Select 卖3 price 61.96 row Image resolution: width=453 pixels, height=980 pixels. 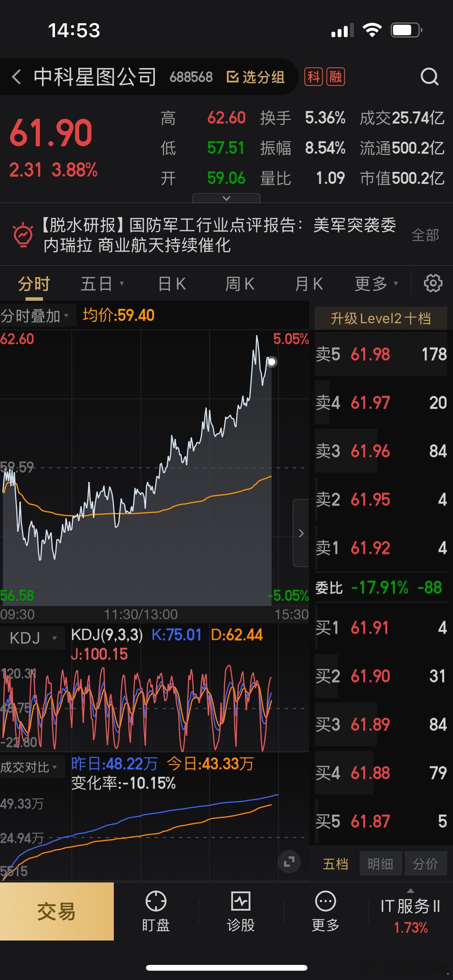point(381,451)
